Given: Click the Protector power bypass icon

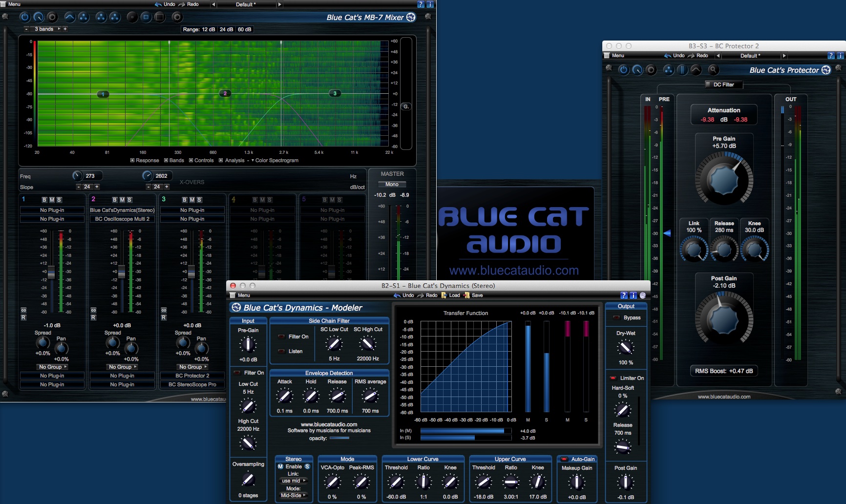Looking at the screenshot, I should pyautogui.click(x=623, y=70).
